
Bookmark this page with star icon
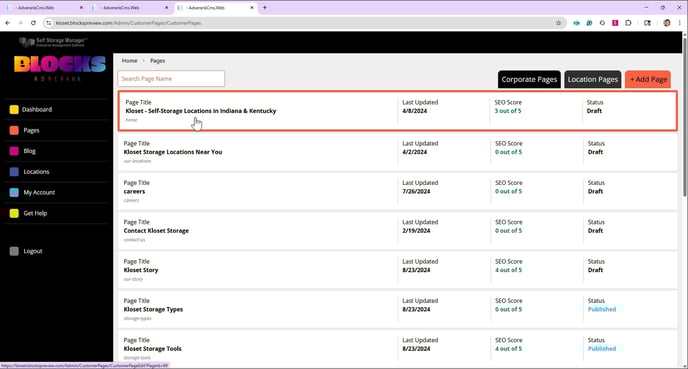click(559, 23)
